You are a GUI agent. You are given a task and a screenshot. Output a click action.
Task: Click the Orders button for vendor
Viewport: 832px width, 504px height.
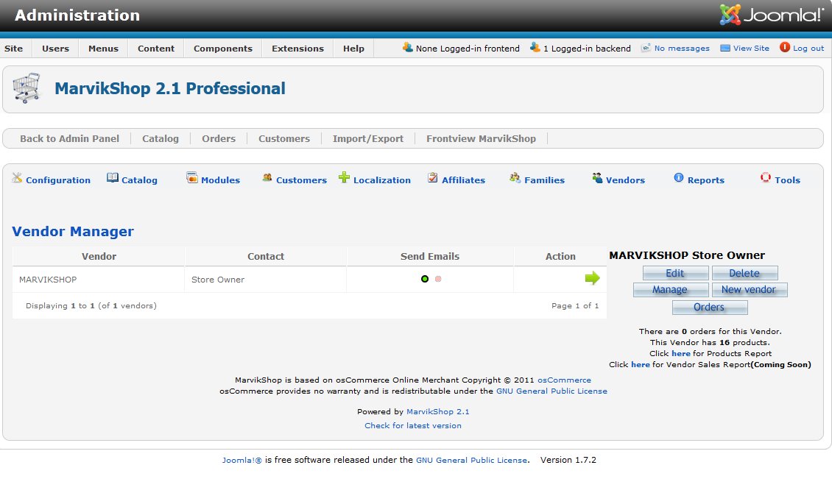click(x=710, y=308)
